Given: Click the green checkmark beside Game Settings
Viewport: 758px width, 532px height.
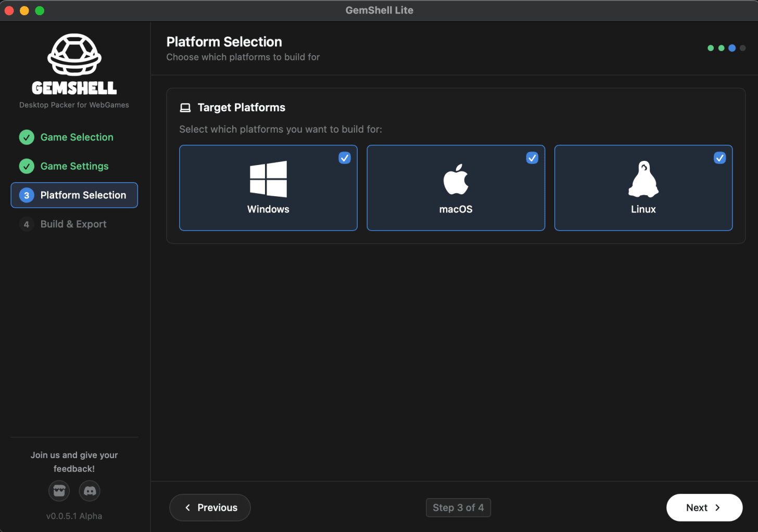Looking at the screenshot, I should click(x=27, y=166).
